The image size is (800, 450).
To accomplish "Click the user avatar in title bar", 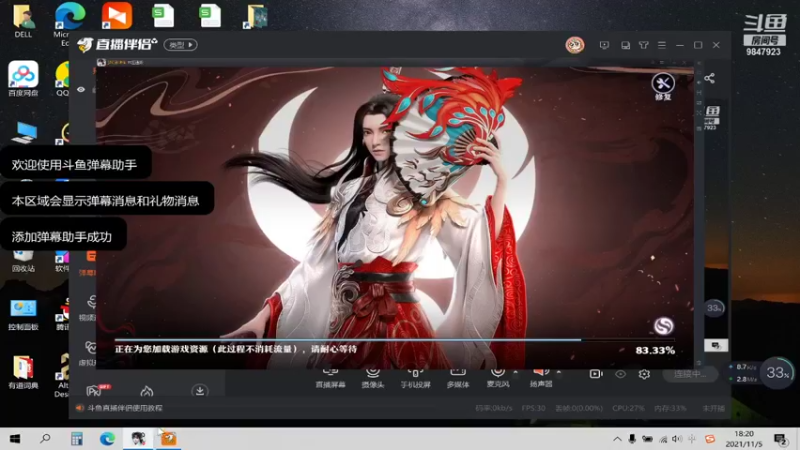I will (574, 45).
